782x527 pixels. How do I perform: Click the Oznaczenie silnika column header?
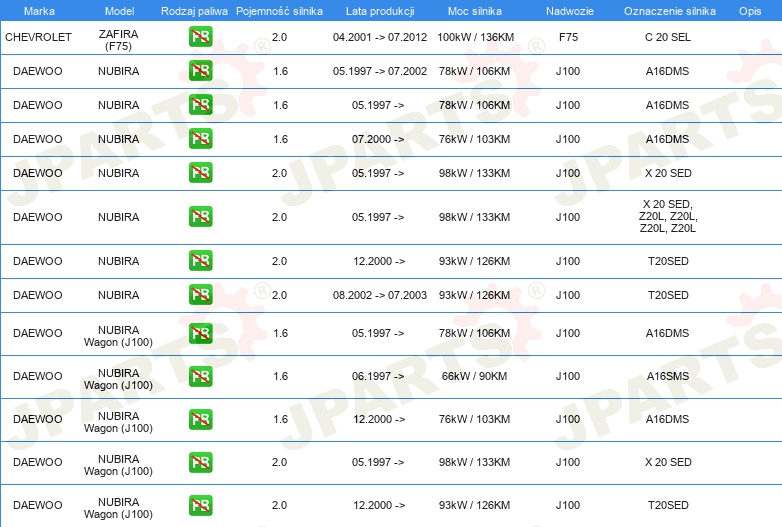[669, 11]
